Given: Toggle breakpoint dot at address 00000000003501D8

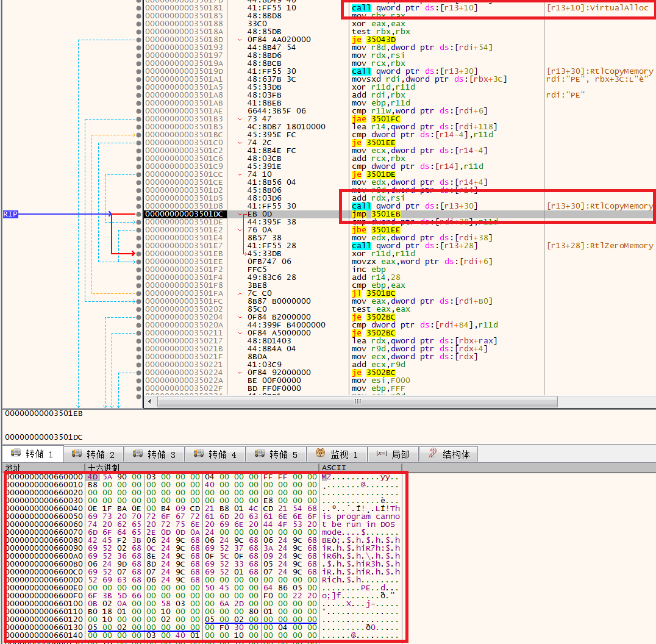Looking at the screenshot, I should coord(140,206).
